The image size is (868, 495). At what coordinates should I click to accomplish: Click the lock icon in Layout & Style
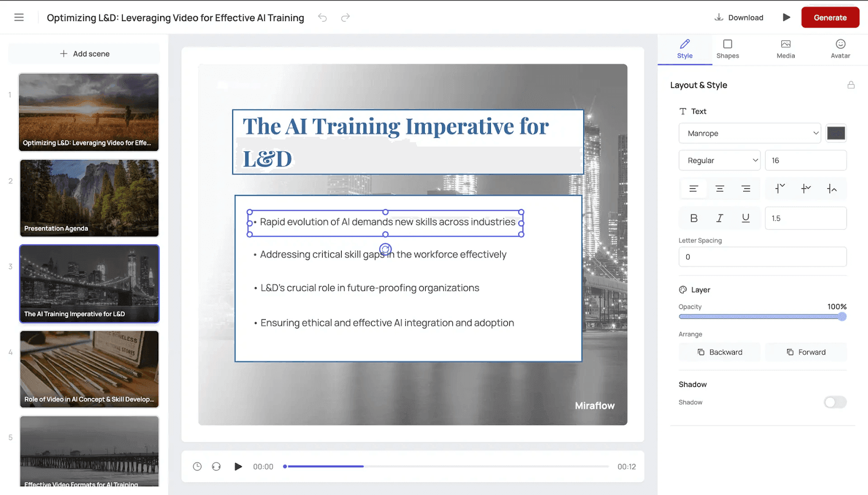click(x=851, y=85)
